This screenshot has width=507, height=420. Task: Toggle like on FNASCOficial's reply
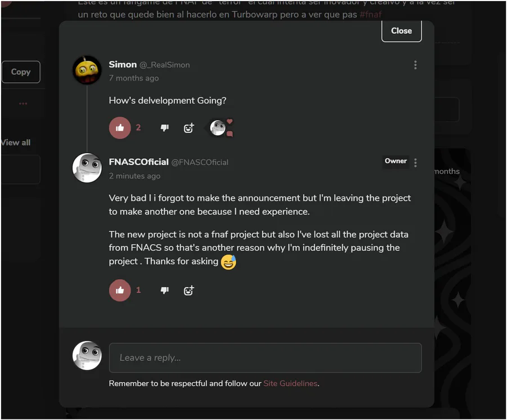click(x=120, y=291)
